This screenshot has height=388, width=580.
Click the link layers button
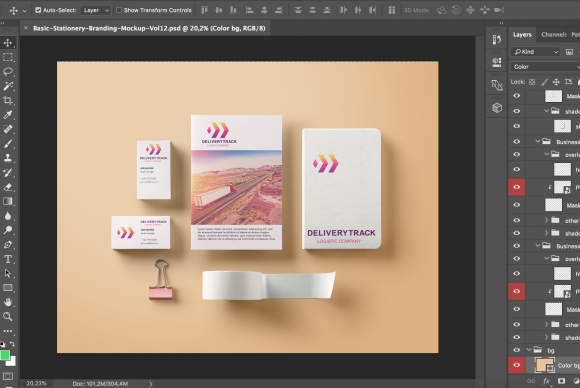pos(531,381)
